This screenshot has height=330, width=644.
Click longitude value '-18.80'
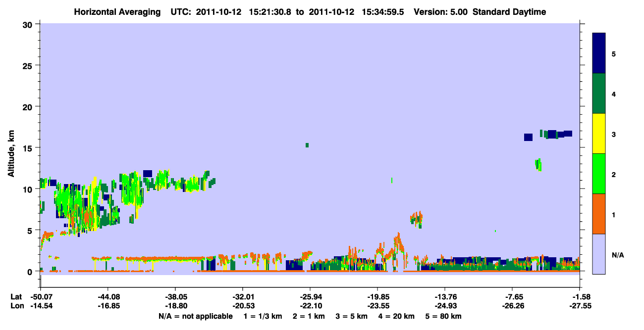175,306
